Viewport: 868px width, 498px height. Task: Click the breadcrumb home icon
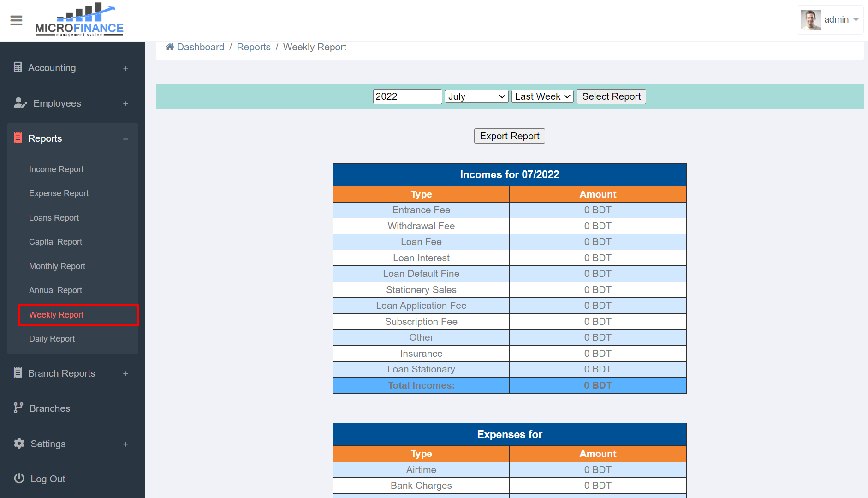coord(170,47)
